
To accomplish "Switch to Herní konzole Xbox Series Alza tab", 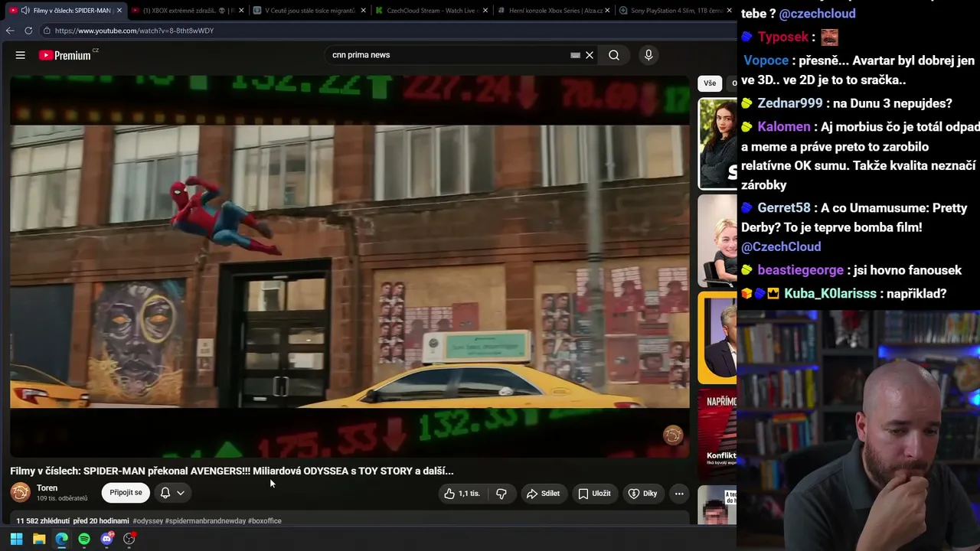I will coord(553,11).
